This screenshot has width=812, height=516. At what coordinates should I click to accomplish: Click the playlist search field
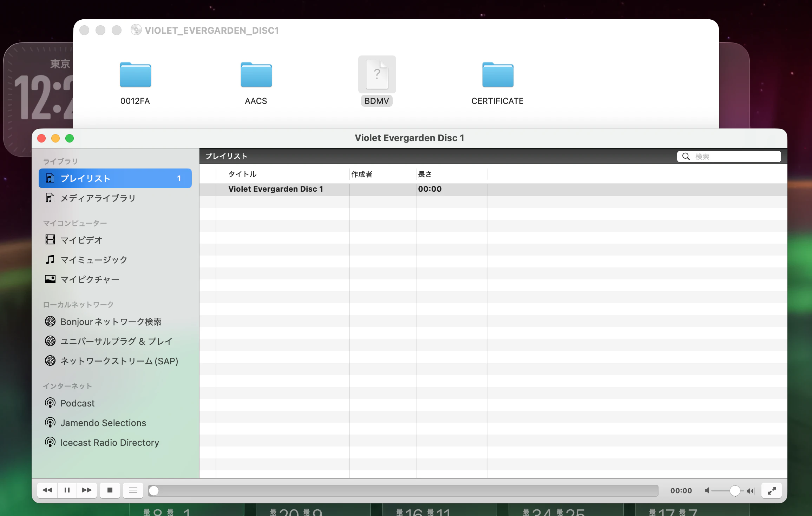coord(729,157)
